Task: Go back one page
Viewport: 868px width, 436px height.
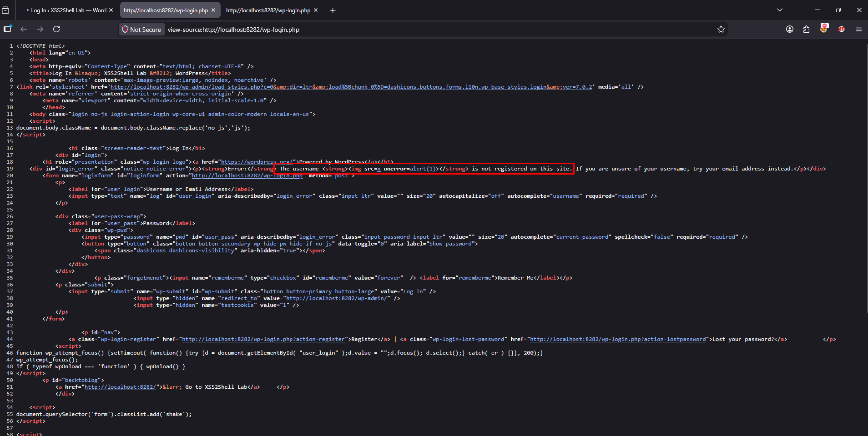Action: tap(24, 29)
